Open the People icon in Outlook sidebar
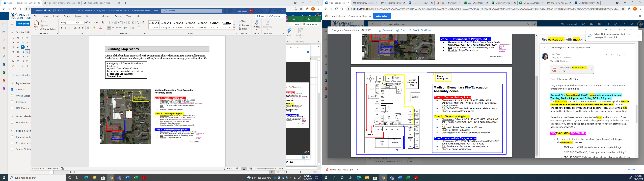This screenshot has height=181, width=644. tap(4, 40)
